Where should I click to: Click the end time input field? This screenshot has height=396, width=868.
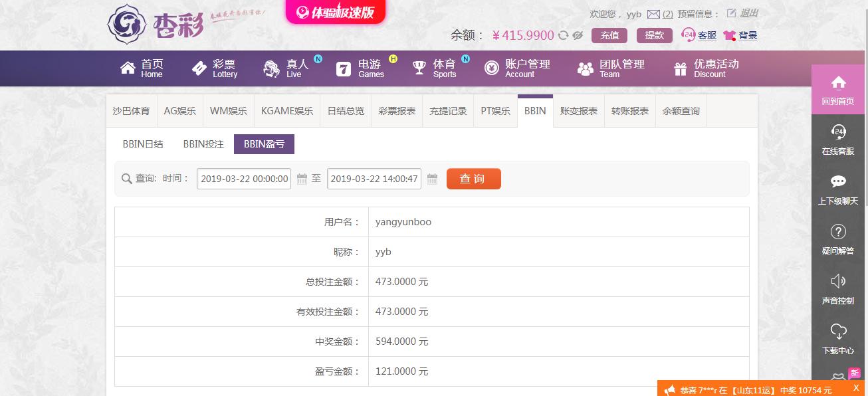(374, 179)
